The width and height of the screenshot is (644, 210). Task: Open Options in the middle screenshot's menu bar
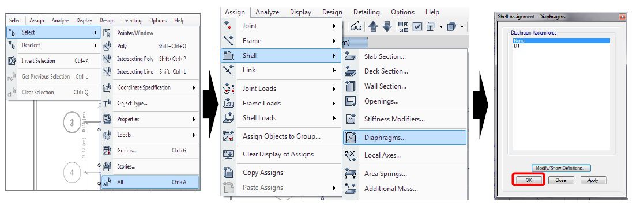[x=402, y=12]
